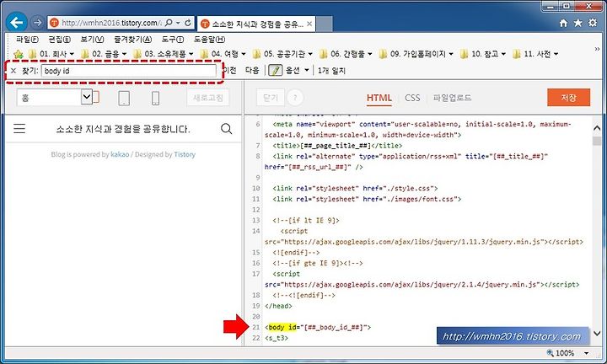Open the 즐겨찾기(A) menu

pos(133,40)
